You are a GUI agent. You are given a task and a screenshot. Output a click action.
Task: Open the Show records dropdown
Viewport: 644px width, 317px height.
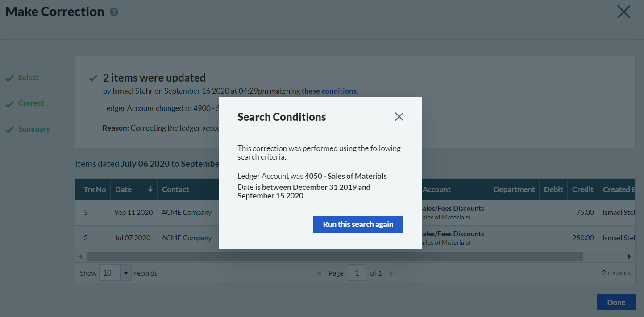point(126,273)
